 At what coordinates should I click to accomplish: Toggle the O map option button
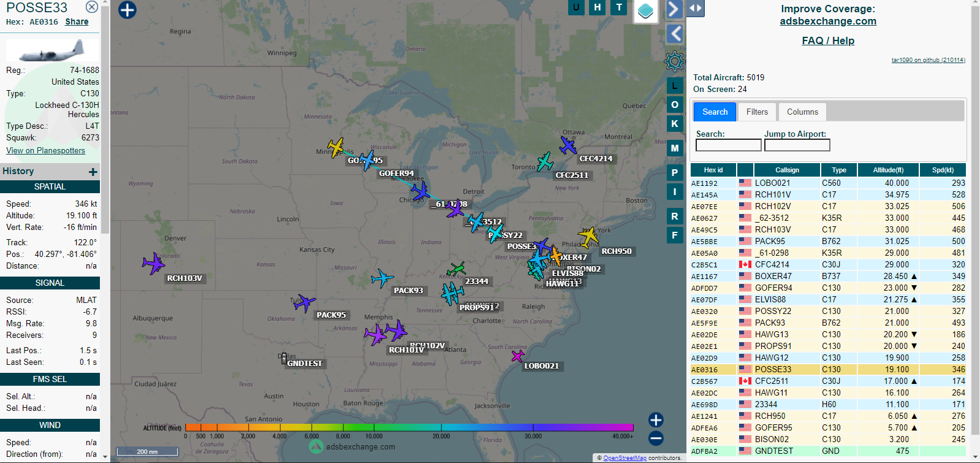[x=675, y=104]
